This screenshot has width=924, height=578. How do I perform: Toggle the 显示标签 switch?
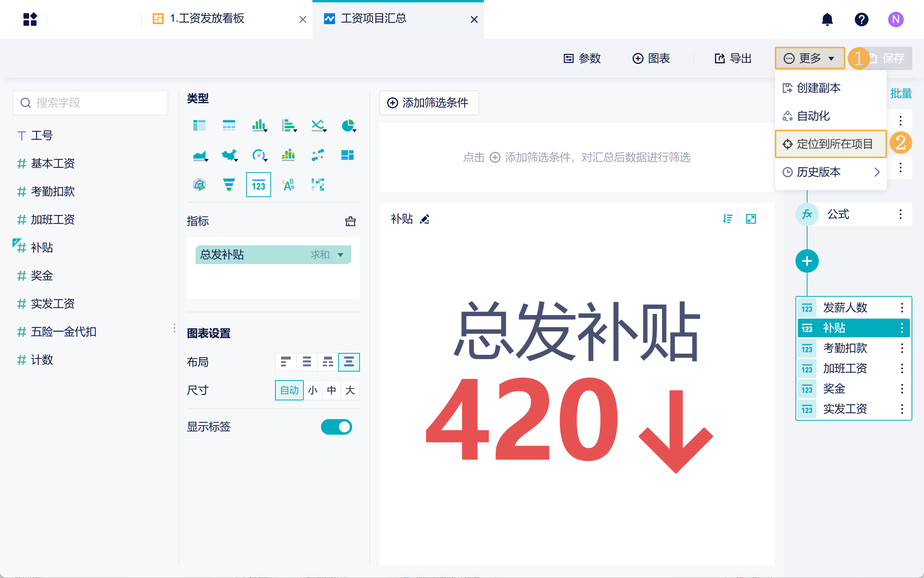tap(336, 427)
